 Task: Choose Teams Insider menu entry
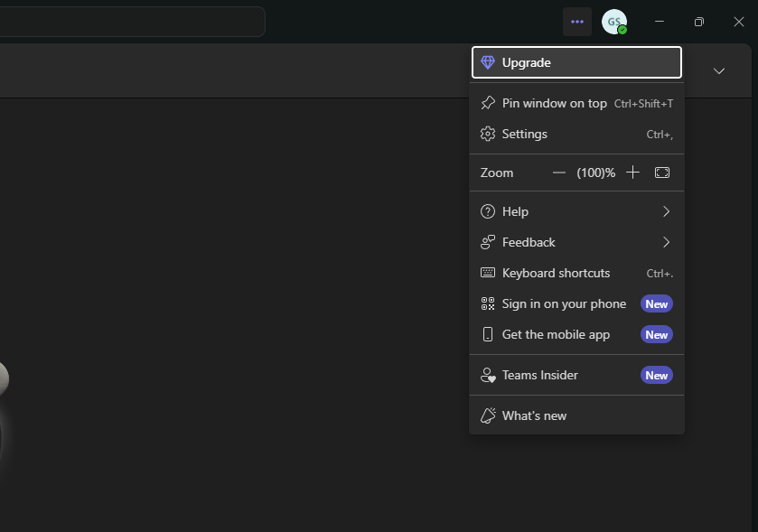[x=540, y=375]
